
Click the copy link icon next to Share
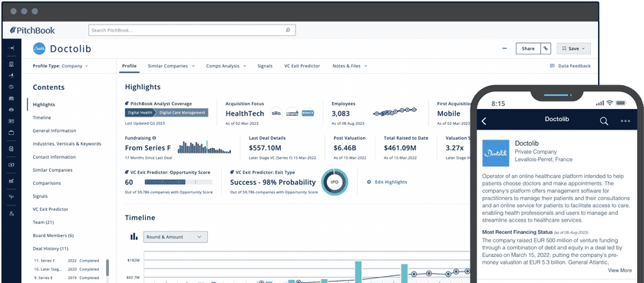[546, 48]
